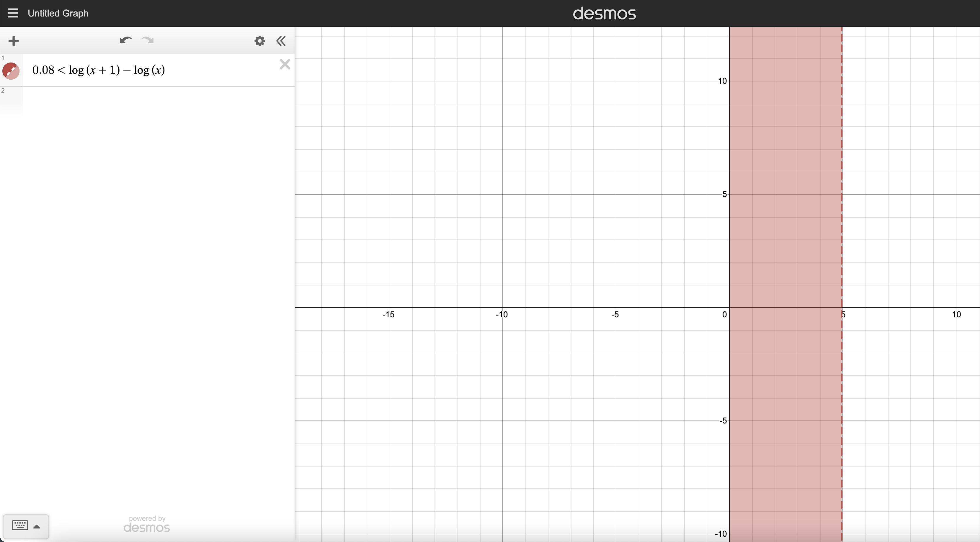Undo the last action

coord(125,40)
